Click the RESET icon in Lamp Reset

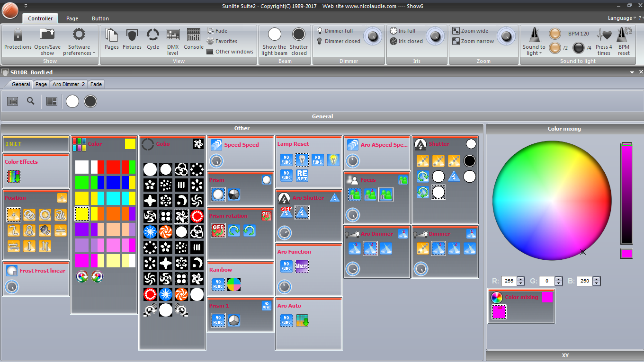[x=302, y=176]
